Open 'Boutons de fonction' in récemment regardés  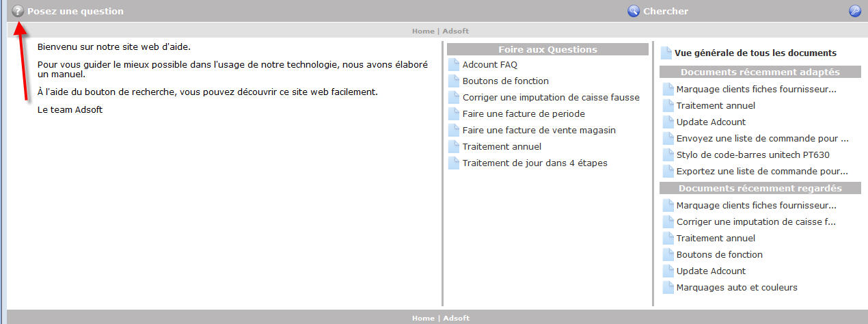pos(720,255)
